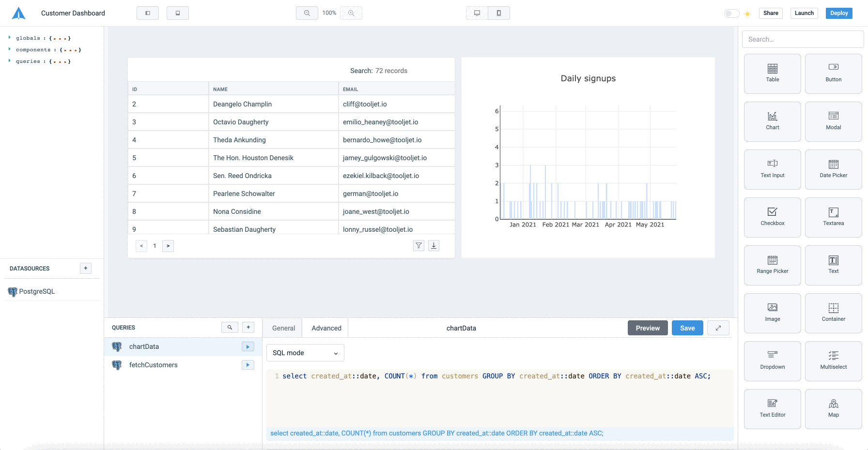Screen dimensions: 868x450
Task: Add a new datasource with plus icon
Action: tap(86, 268)
